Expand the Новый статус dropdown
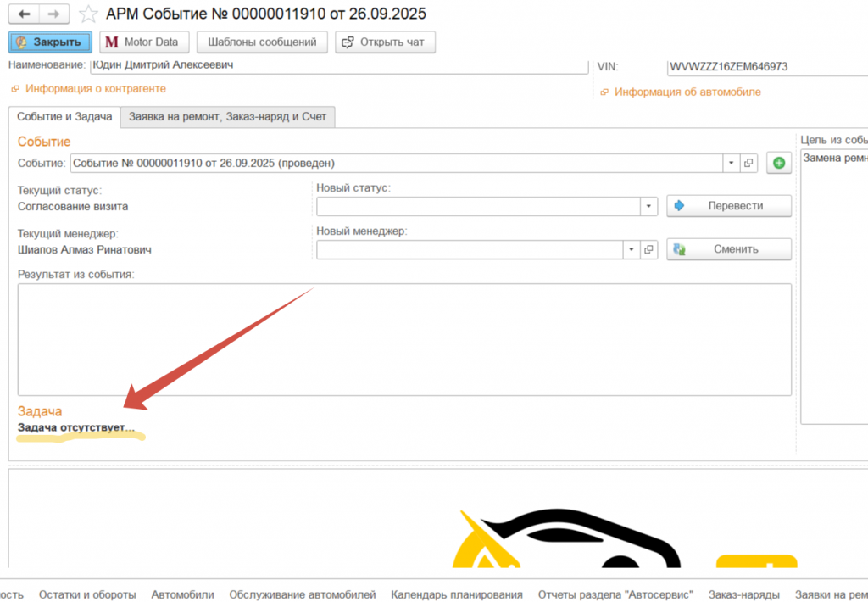The height and width of the screenshot is (602, 868). (648, 206)
